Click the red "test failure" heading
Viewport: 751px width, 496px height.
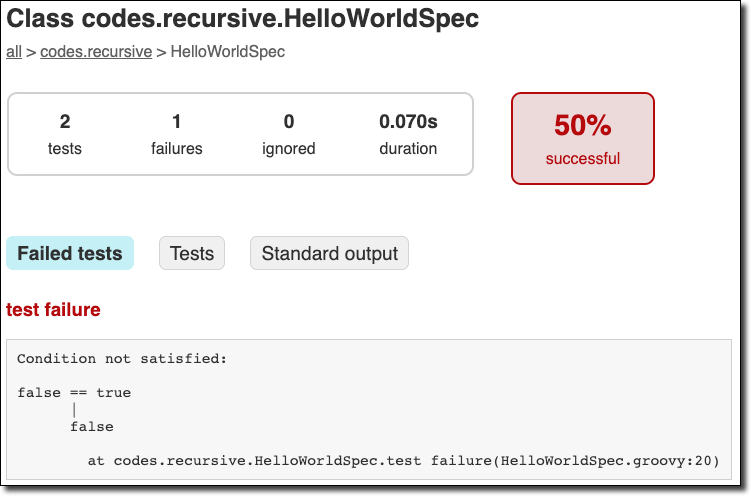[54, 310]
